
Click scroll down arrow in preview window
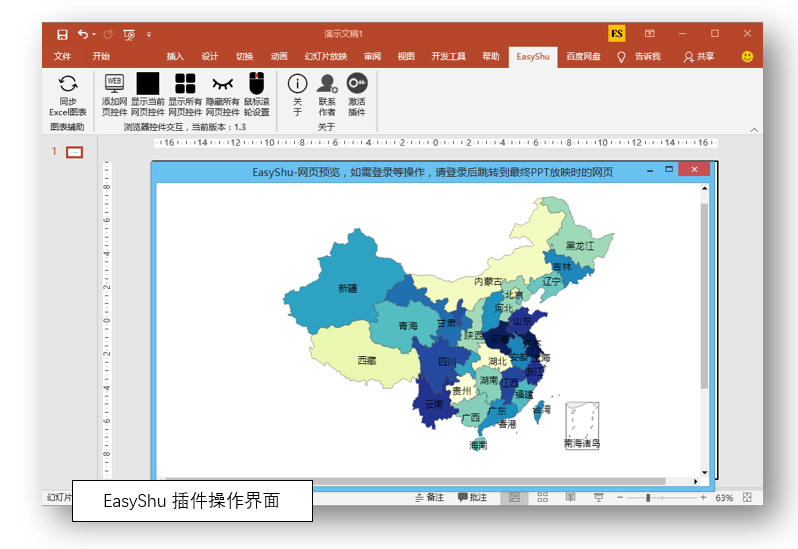click(x=704, y=473)
